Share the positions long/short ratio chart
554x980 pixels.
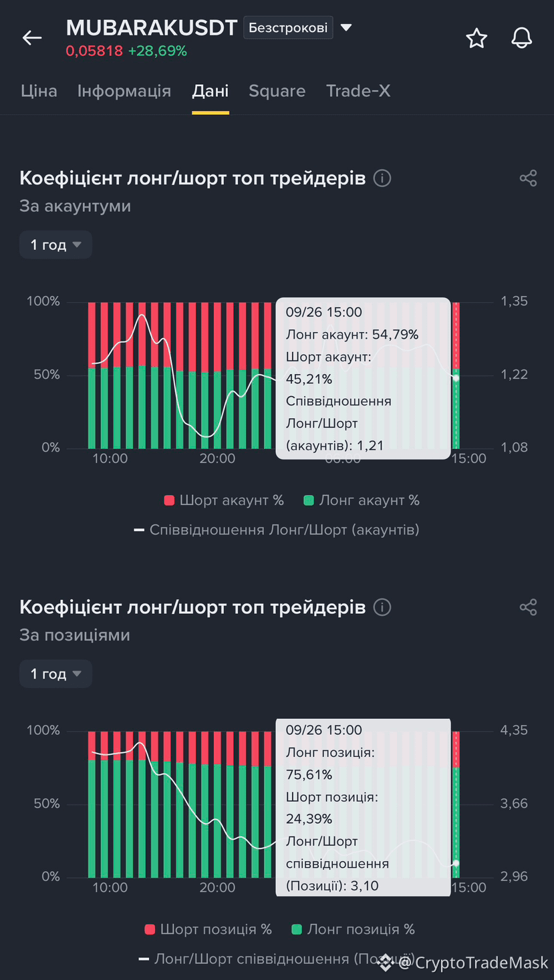(x=528, y=607)
